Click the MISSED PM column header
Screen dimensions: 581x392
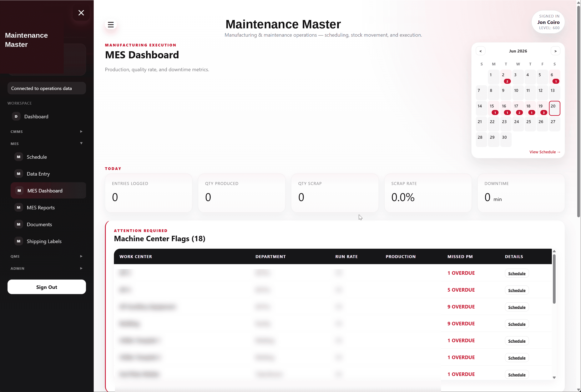[460, 256]
